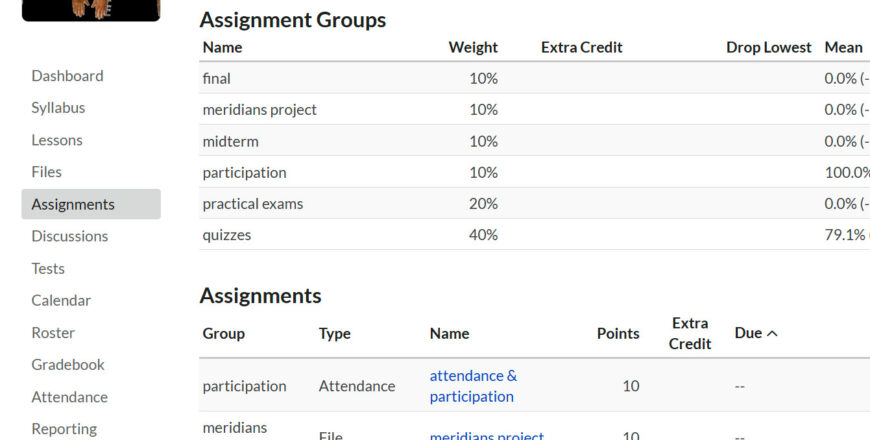This screenshot has width=870, height=440.
Task: Click the Points column header
Action: coord(618,333)
